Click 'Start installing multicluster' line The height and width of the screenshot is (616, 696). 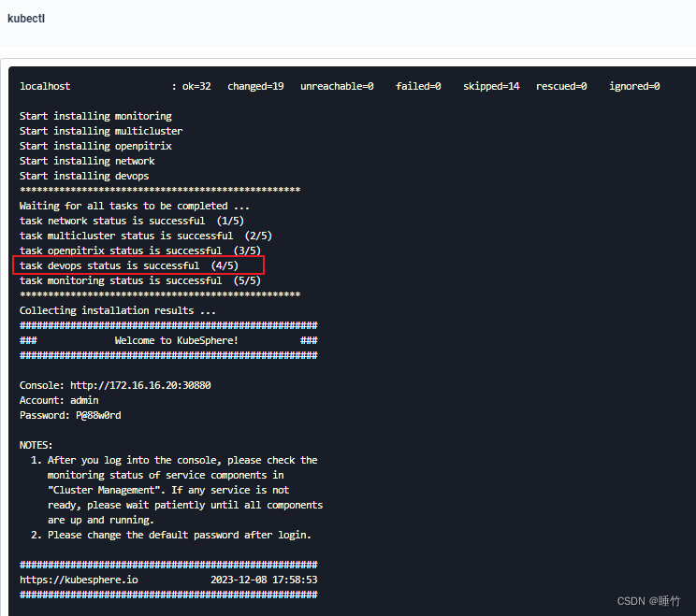pos(101,131)
